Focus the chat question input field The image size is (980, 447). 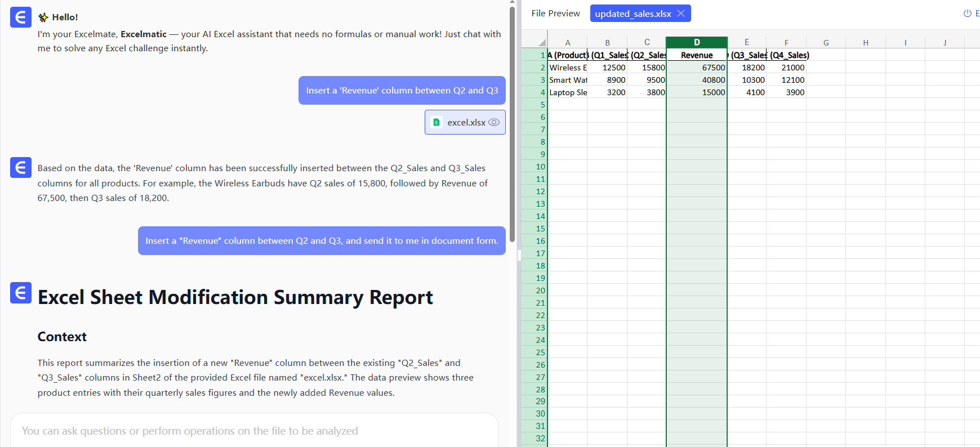click(x=253, y=431)
